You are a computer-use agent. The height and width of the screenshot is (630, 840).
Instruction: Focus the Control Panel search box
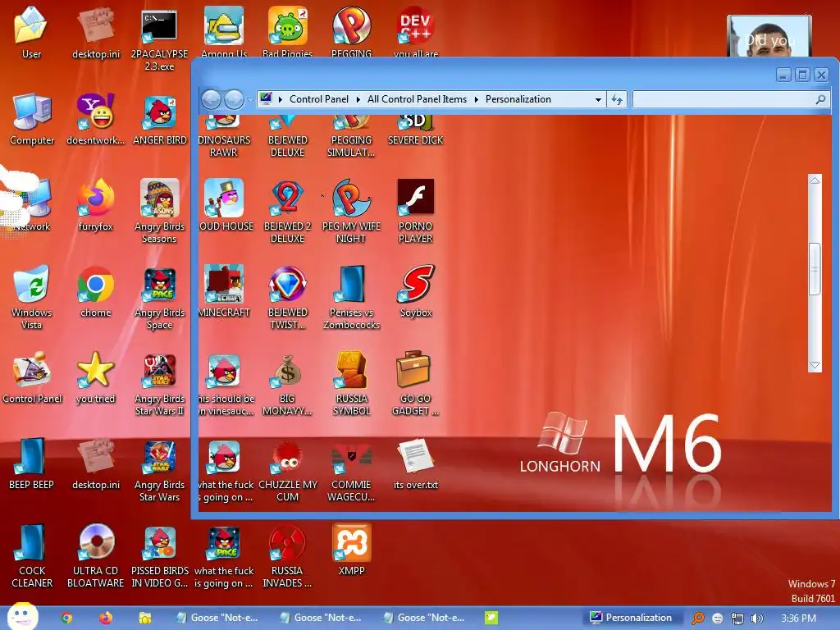[731, 99]
